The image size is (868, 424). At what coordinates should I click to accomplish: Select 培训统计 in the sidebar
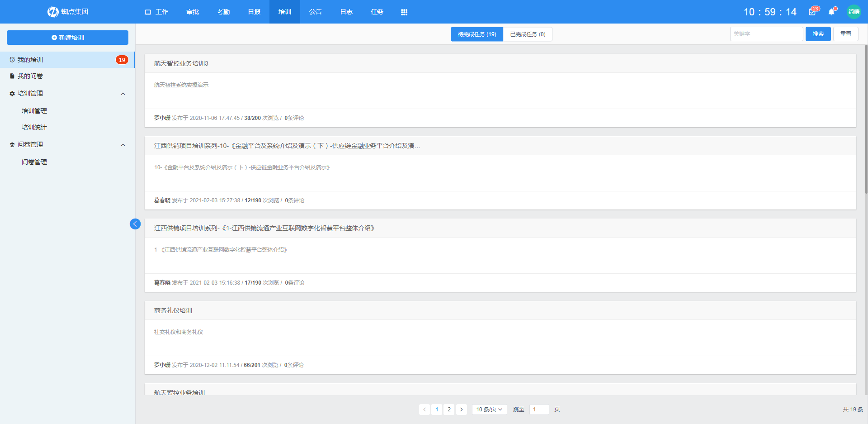pyautogui.click(x=34, y=127)
